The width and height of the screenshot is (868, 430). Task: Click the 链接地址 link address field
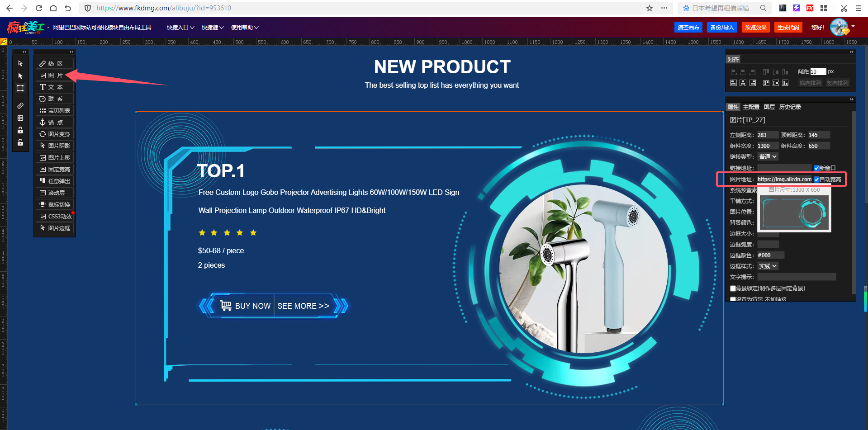784,168
